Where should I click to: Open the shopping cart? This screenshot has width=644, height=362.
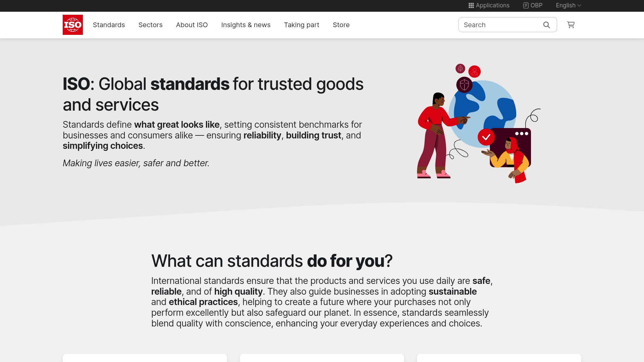tap(571, 24)
